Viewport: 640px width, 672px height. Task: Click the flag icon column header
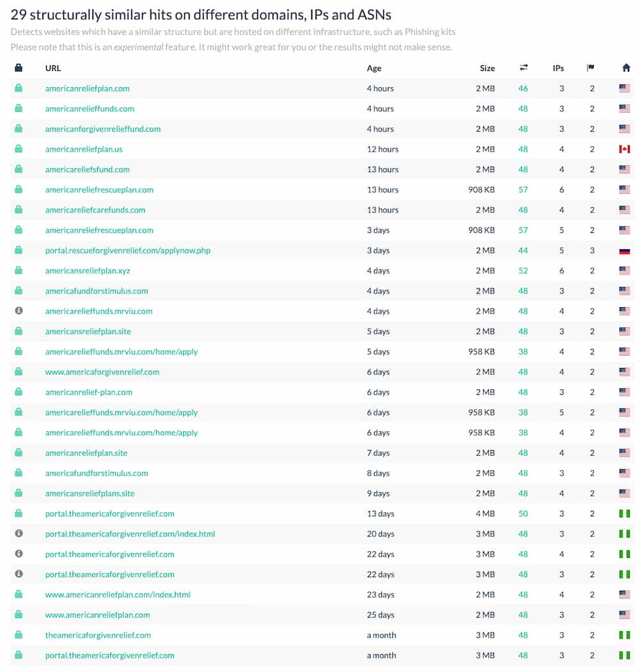coord(592,66)
